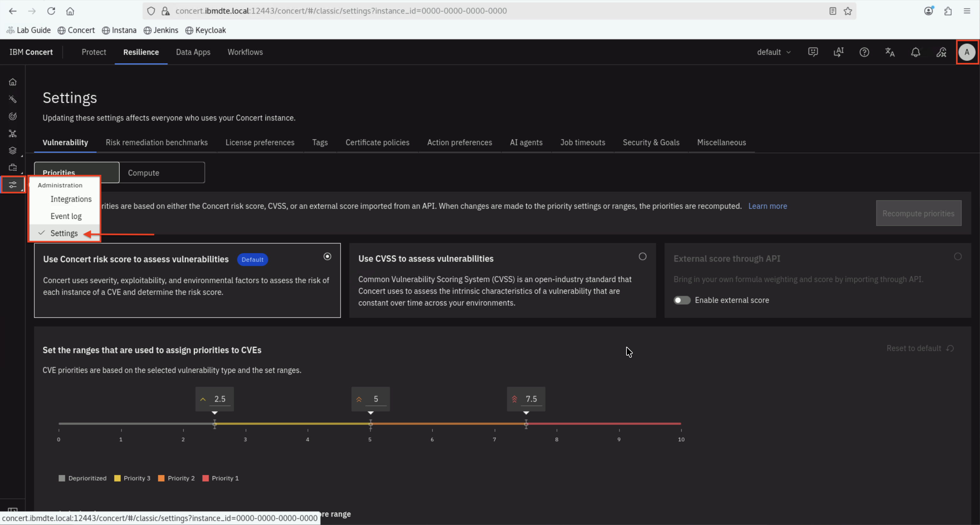Expand the default instance dropdown
The height and width of the screenshot is (525, 980).
774,52
